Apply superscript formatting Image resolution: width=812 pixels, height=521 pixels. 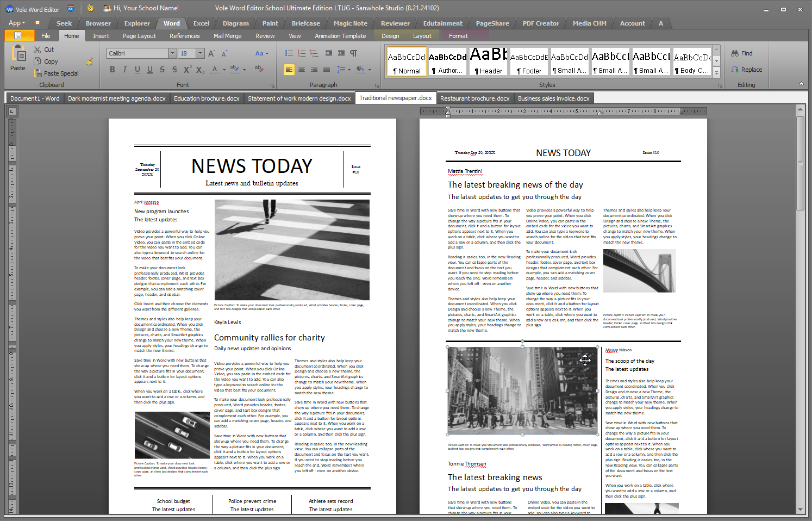[188, 70]
